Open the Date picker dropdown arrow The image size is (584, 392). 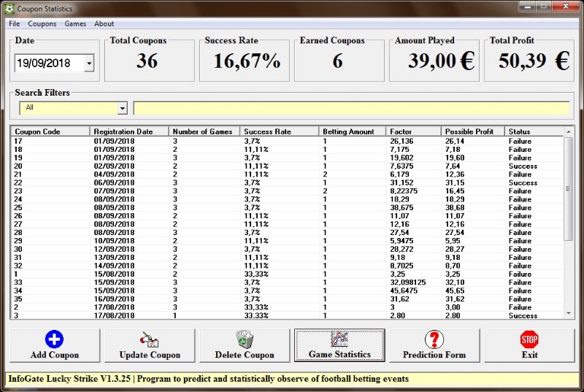tap(89, 64)
